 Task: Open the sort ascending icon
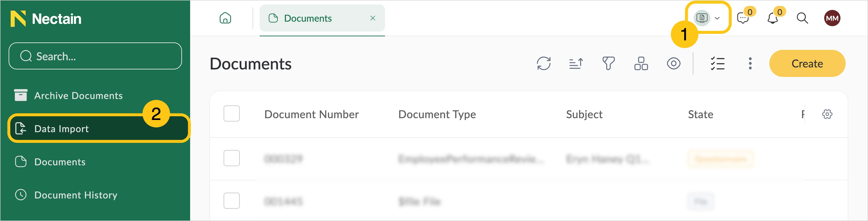[576, 64]
